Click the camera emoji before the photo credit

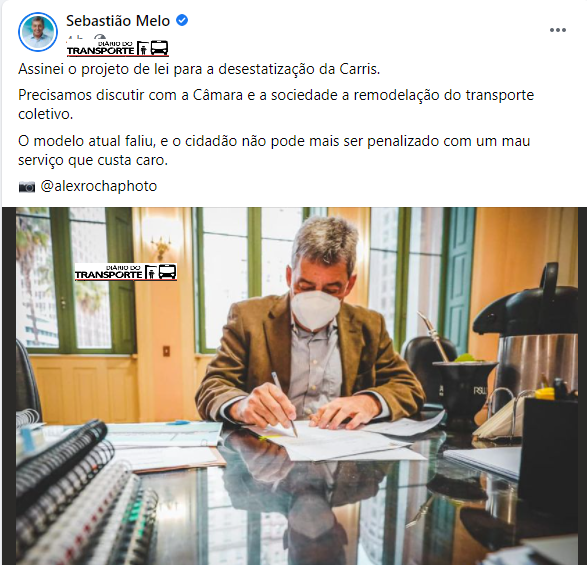tap(27, 186)
